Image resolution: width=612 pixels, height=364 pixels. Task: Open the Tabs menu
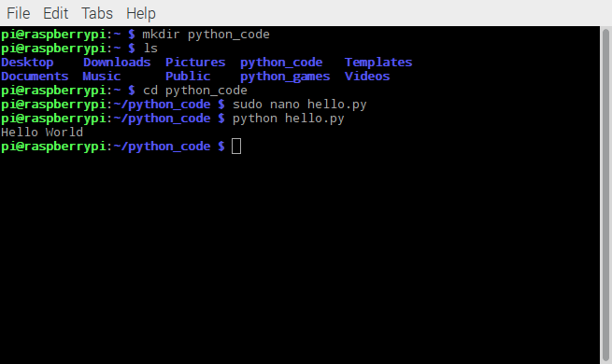[x=97, y=13]
